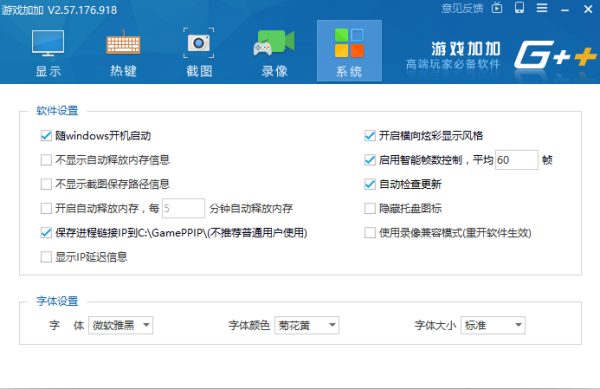The width and height of the screenshot is (600, 389).
Task: Click the memory release minutes field showing 5
Action: (x=183, y=208)
